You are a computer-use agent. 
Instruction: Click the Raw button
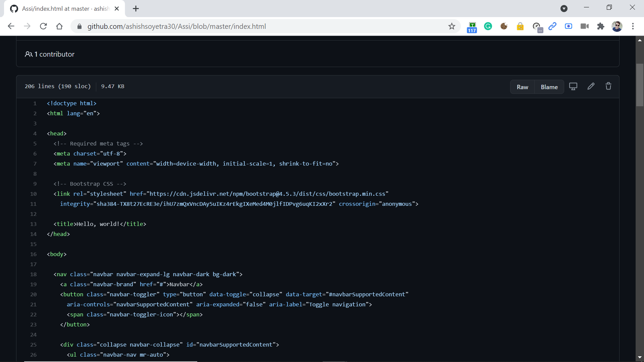(x=522, y=87)
